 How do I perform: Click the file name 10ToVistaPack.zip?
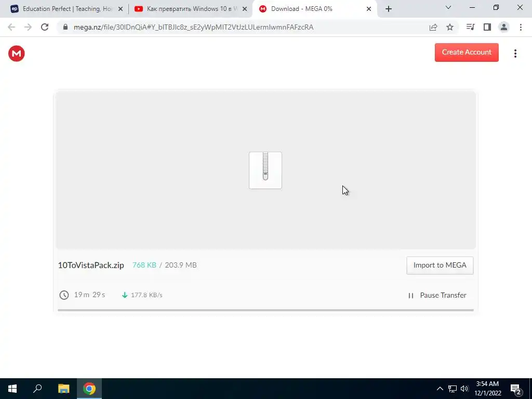pyautogui.click(x=91, y=265)
